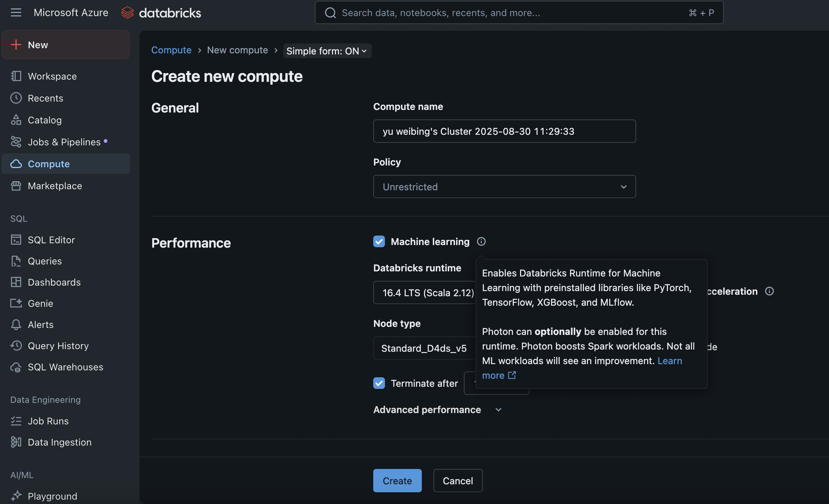Click the Machine learning info icon

click(481, 241)
